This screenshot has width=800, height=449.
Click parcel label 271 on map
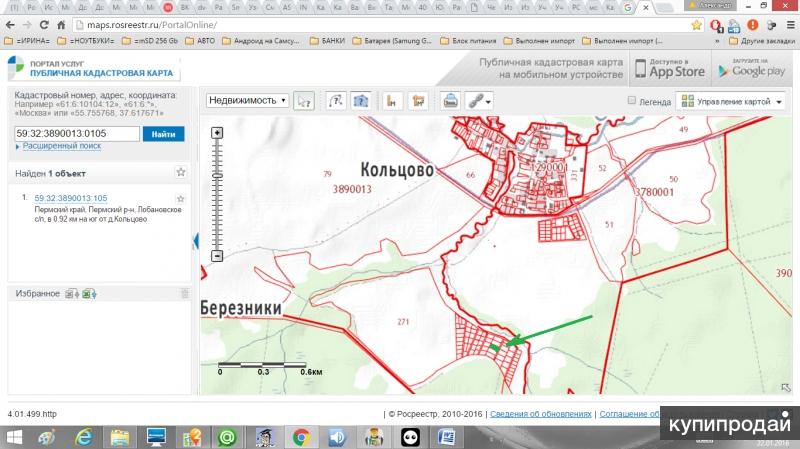coord(403,321)
